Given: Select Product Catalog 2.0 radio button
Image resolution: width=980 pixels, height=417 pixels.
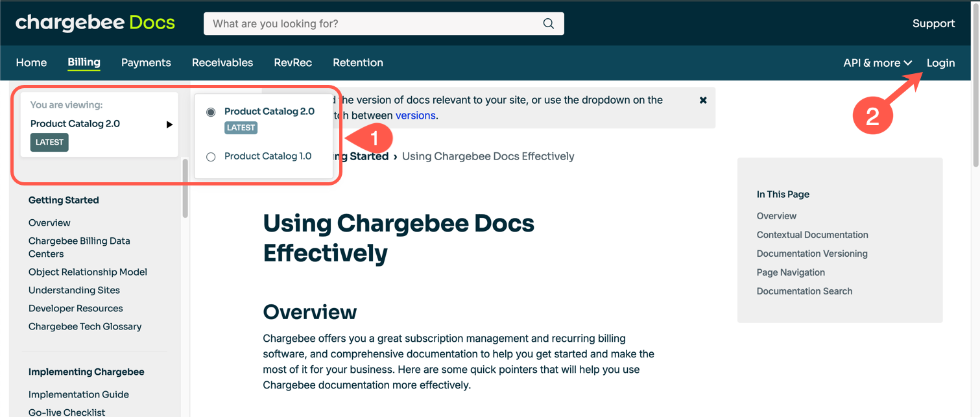Looking at the screenshot, I should pyautogui.click(x=211, y=112).
